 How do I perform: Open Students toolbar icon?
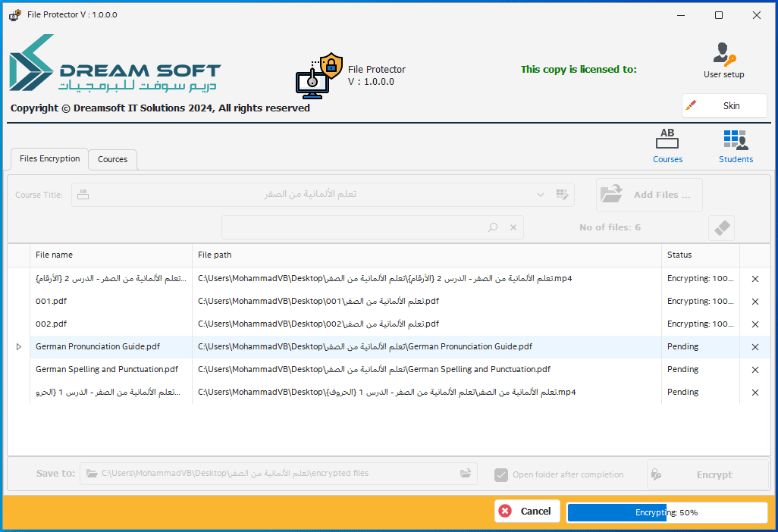click(736, 146)
